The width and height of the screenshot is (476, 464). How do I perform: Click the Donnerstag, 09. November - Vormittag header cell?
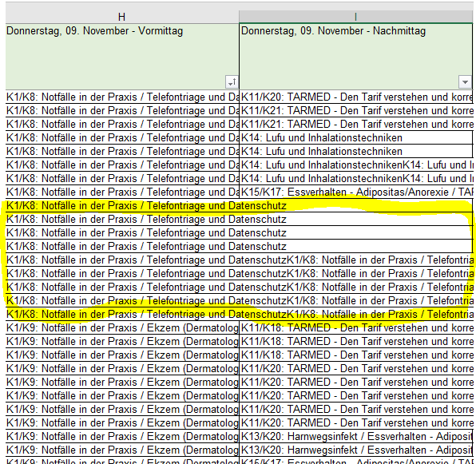pos(122,56)
